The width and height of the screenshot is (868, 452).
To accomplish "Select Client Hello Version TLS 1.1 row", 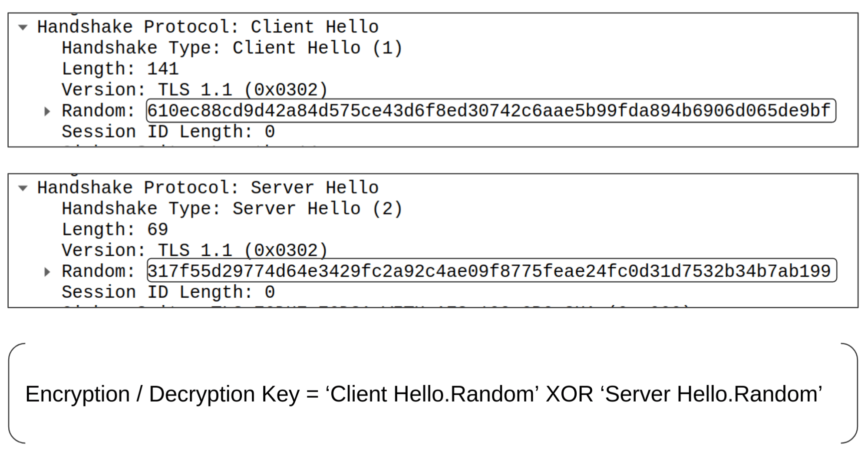I will coord(195,90).
